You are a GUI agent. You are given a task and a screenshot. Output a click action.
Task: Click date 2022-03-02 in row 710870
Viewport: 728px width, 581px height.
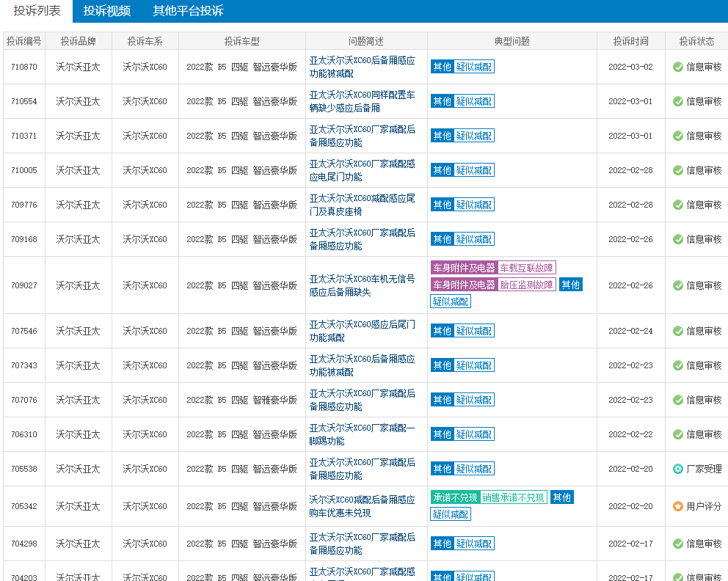630,67
